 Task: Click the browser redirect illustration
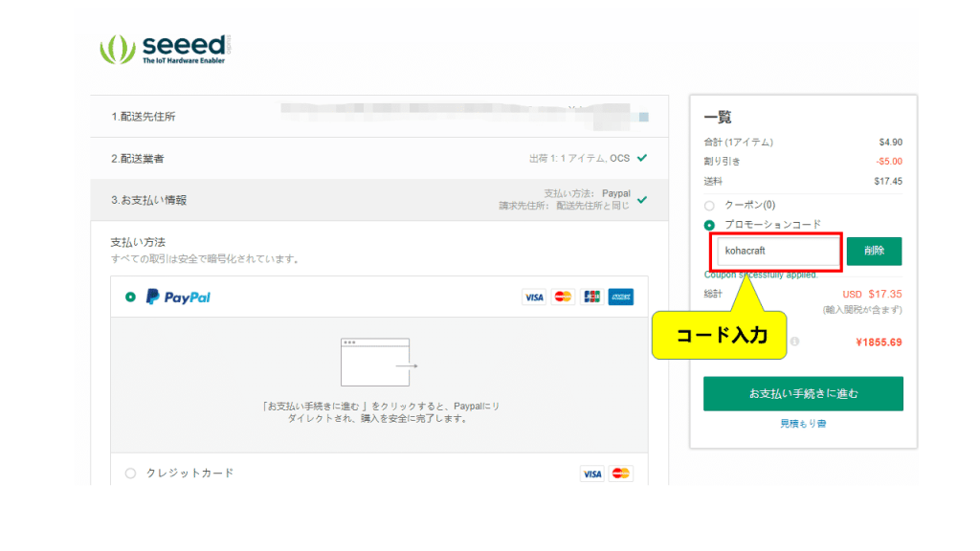(x=379, y=363)
